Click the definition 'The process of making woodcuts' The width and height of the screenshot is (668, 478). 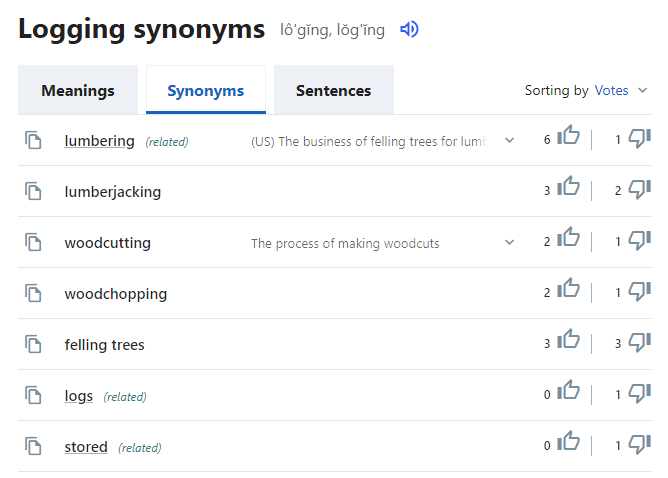point(345,243)
